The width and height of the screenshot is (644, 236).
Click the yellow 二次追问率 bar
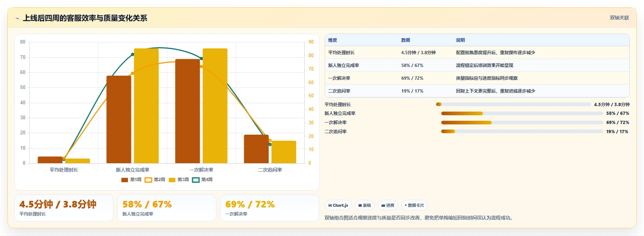coord(284,152)
